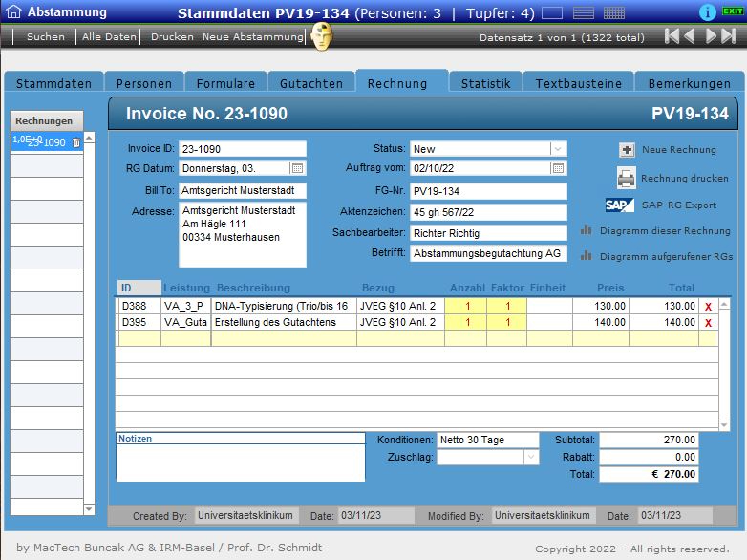Open the Gutachten tab
Image resolution: width=747 pixels, height=560 pixels.
pos(311,83)
